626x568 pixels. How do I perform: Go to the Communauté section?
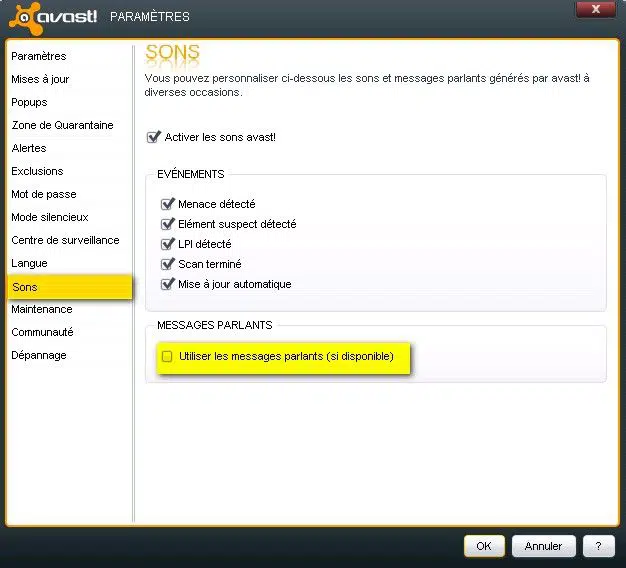point(42,332)
